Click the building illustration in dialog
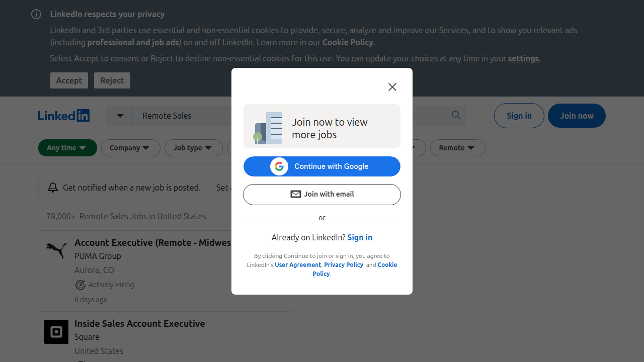This screenshot has width=644, height=362. pos(268,128)
